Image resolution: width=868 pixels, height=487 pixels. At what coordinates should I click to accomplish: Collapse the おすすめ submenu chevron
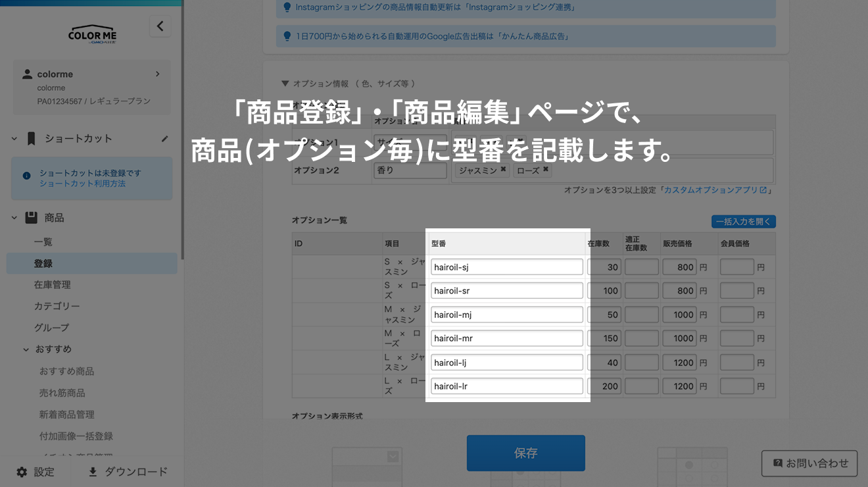(x=26, y=349)
